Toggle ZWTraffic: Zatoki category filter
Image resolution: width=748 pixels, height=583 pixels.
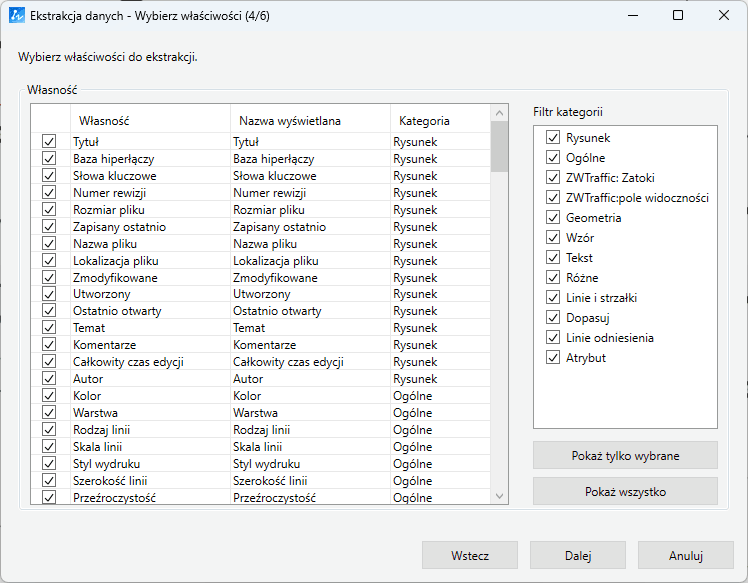point(552,177)
